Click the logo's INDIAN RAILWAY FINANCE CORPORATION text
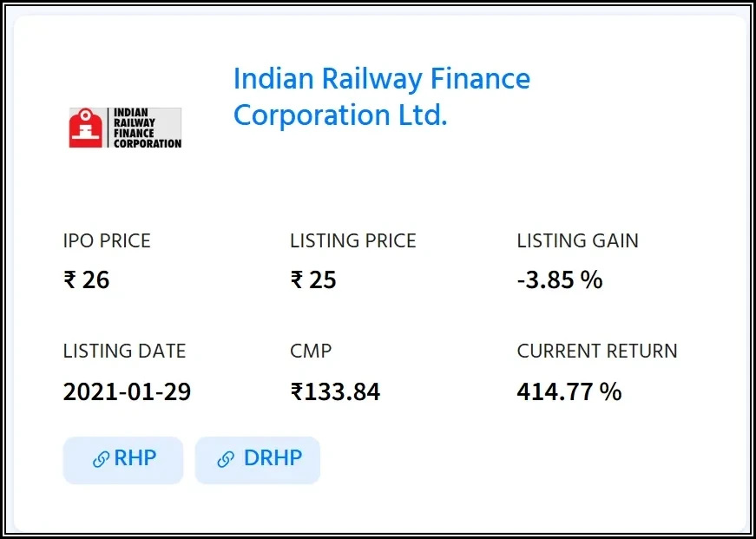 pos(147,128)
